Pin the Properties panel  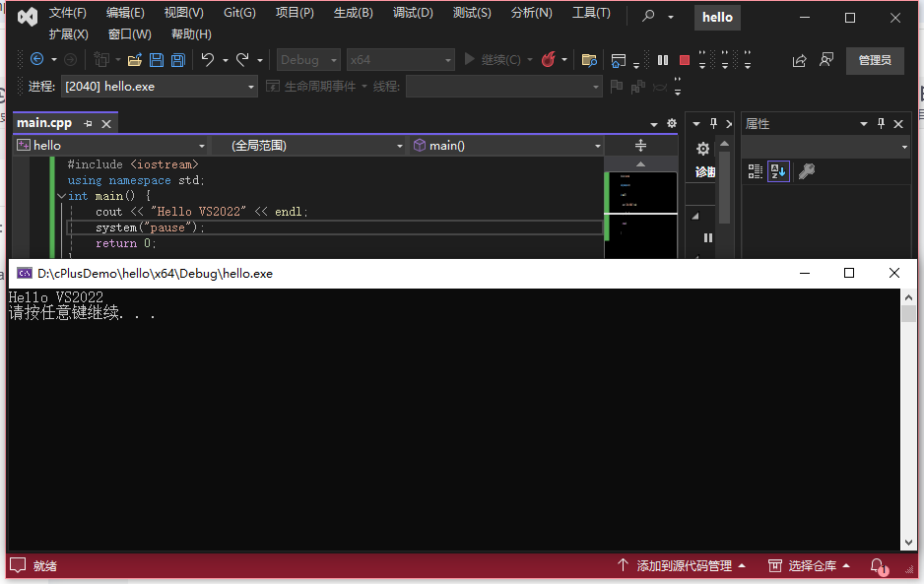click(881, 124)
